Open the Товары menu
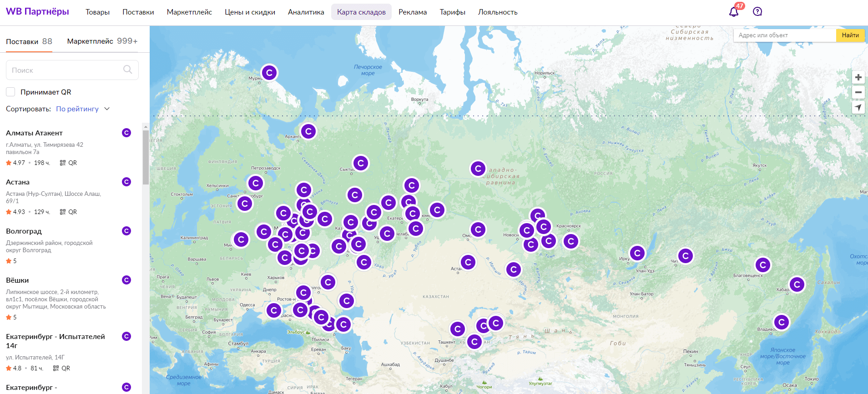868x394 pixels. click(x=97, y=12)
